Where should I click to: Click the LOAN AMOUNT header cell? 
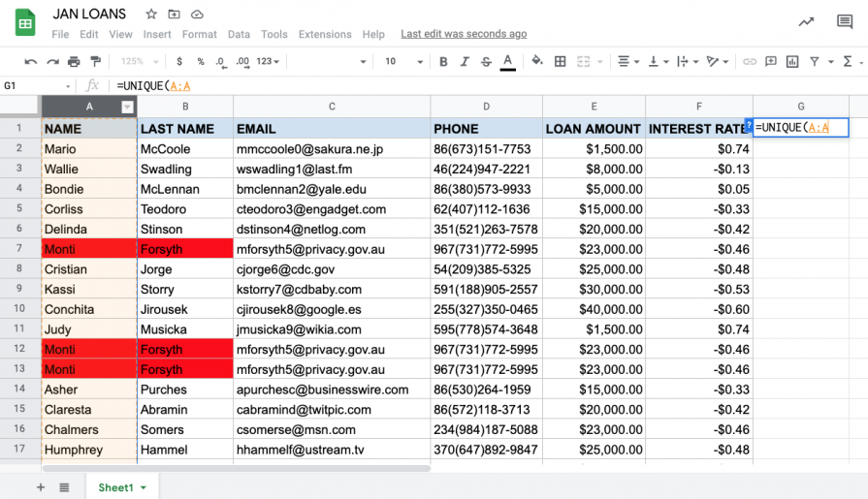(594, 129)
